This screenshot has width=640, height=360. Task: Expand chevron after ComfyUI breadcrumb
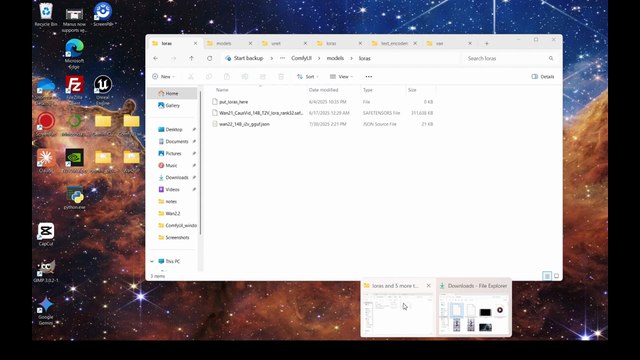point(319,58)
